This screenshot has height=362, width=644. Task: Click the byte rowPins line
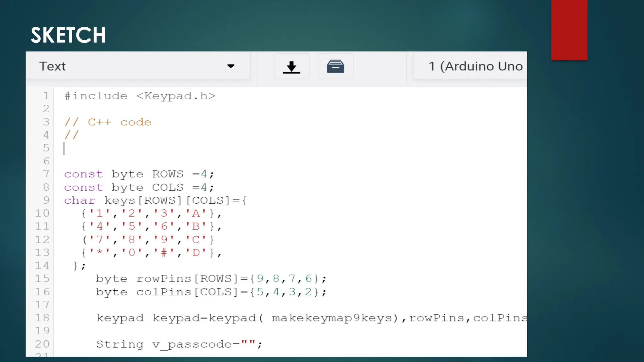(x=211, y=279)
